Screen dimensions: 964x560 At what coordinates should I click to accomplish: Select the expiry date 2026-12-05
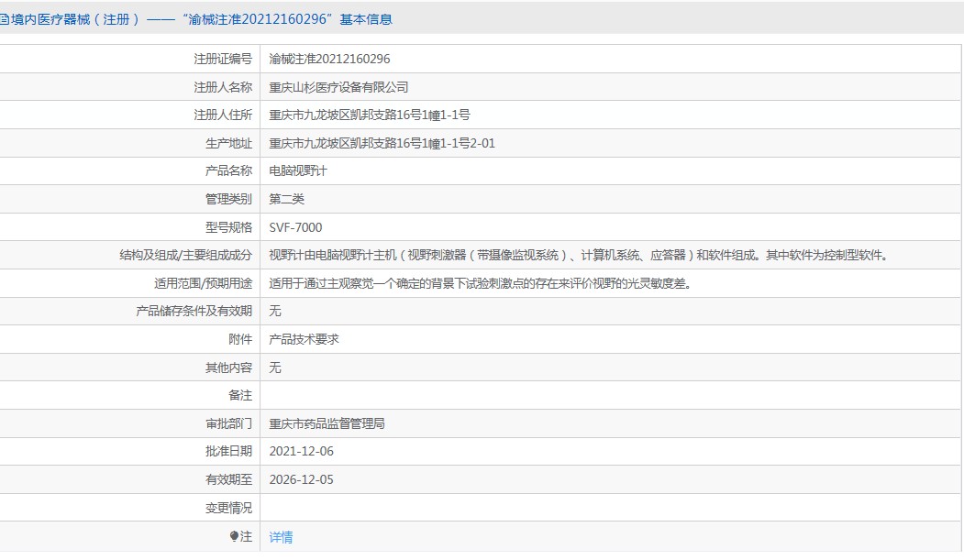point(302,479)
